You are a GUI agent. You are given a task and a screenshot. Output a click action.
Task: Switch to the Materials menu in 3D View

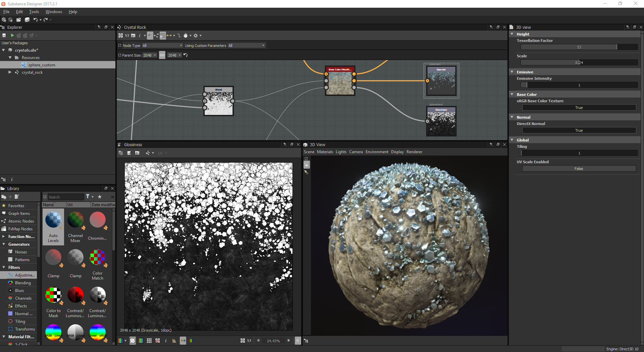coord(325,152)
